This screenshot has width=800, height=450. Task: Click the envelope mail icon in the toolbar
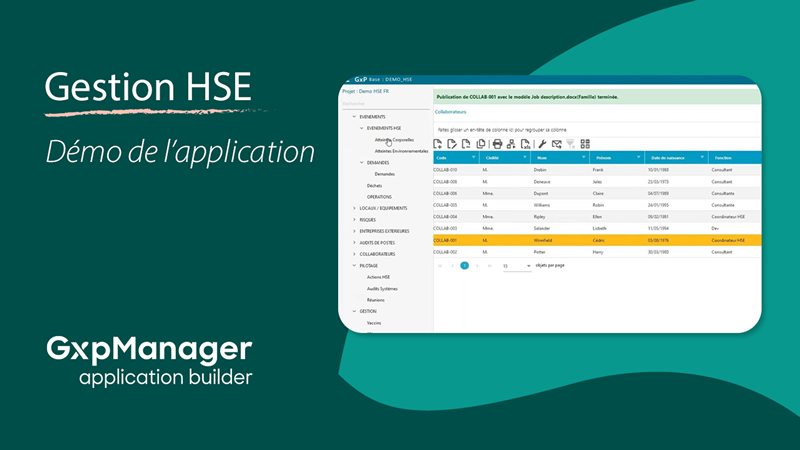click(557, 144)
